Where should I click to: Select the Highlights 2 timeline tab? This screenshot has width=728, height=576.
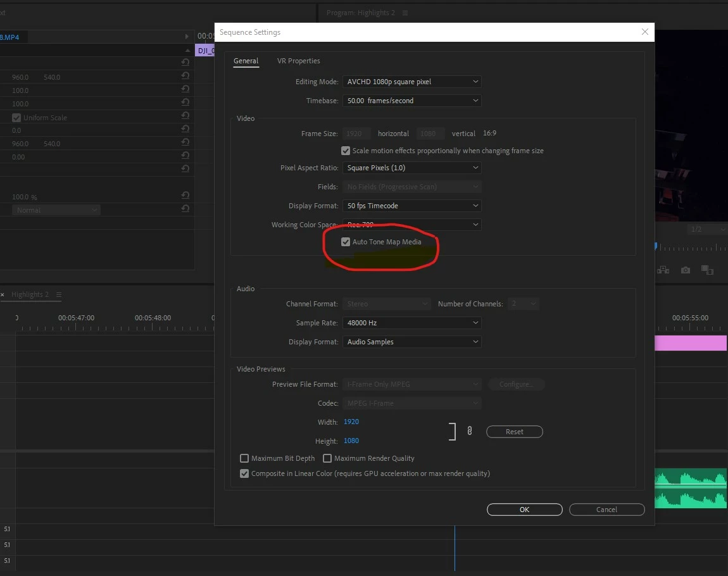30,295
